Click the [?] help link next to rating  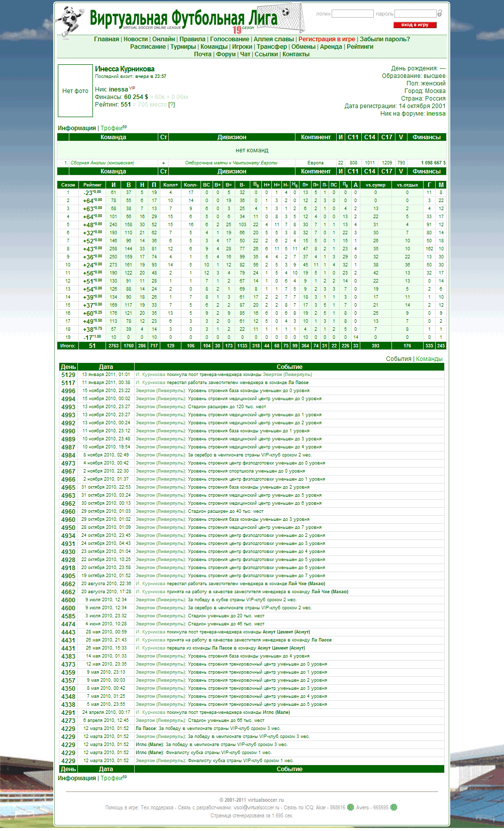click(x=172, y=105)
